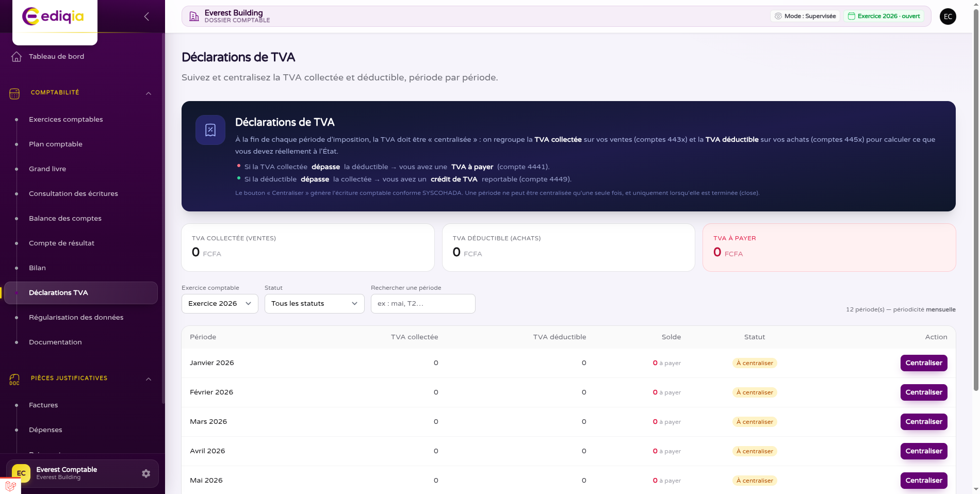Click 12 période(s) périodicité mensuelle text

pos(901,310)
